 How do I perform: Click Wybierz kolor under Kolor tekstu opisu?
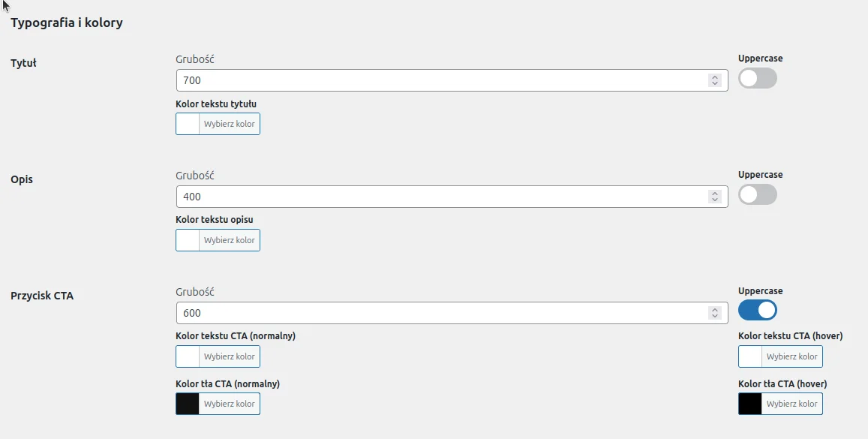(230, 240)
